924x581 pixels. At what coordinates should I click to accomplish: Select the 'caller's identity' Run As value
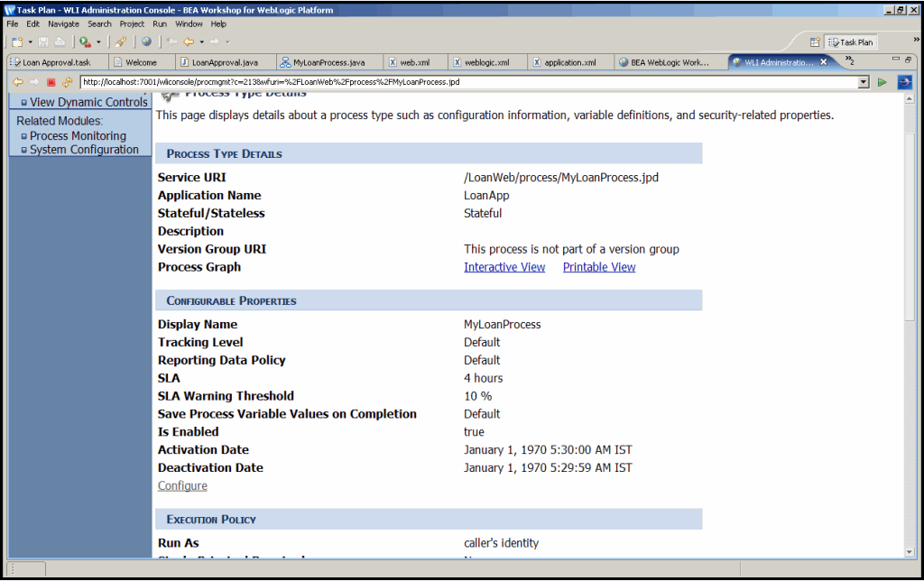[x=502, y=543]
